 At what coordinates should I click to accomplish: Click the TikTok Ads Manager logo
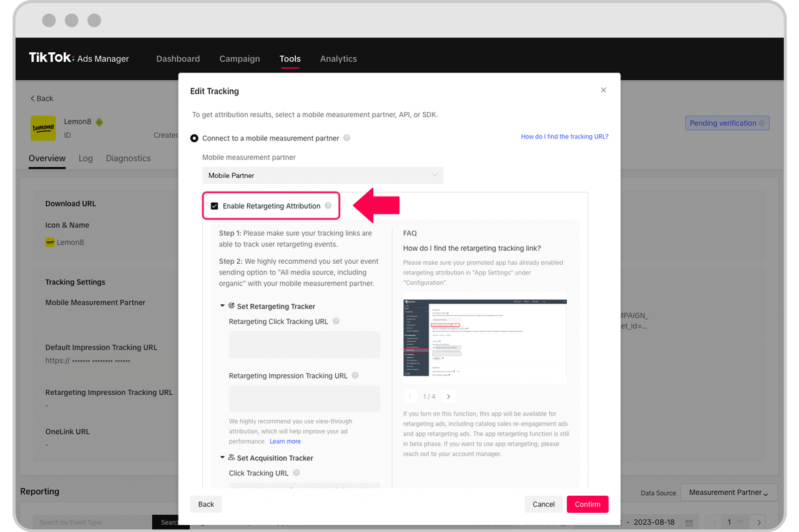(79, 58)
